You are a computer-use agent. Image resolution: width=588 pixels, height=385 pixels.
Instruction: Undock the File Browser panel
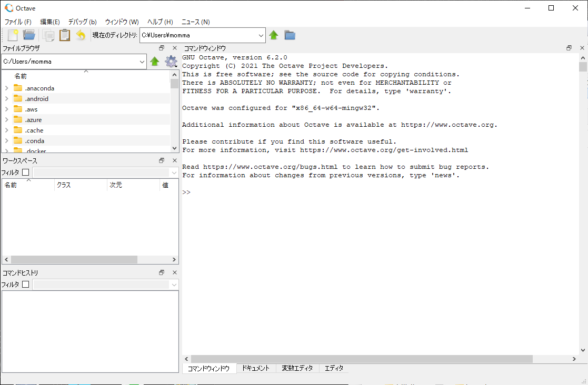(x=162, y=48)
